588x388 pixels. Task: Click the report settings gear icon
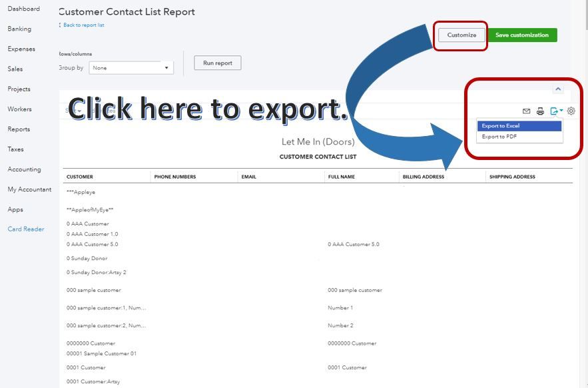click(x=571, y=111)
